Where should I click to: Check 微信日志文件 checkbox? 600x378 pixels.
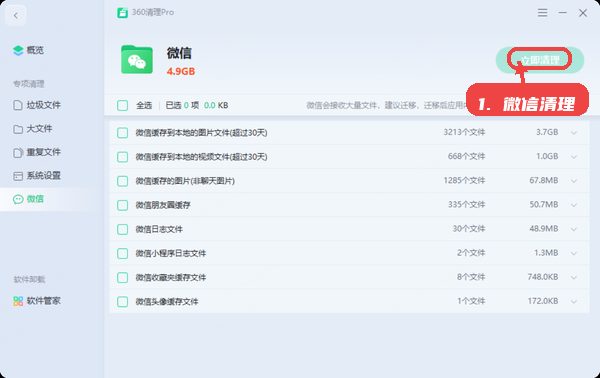pos(122,229)
